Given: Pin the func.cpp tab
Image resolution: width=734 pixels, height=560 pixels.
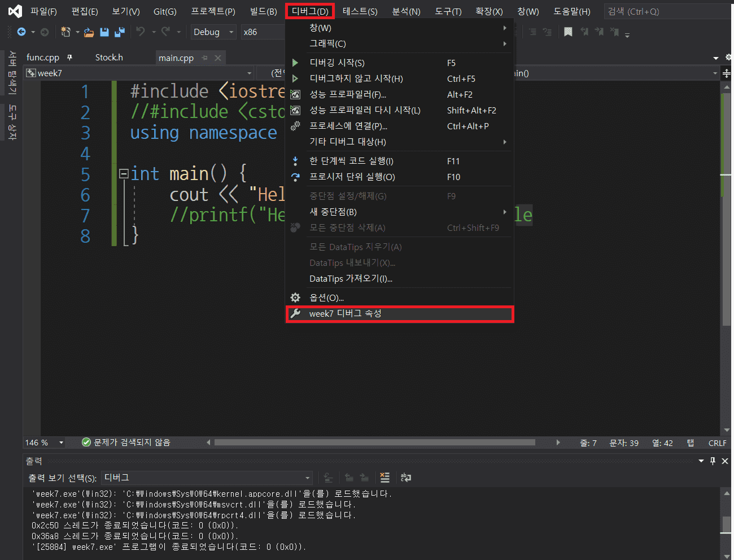Looking at the screenshot, I should 69,58.
